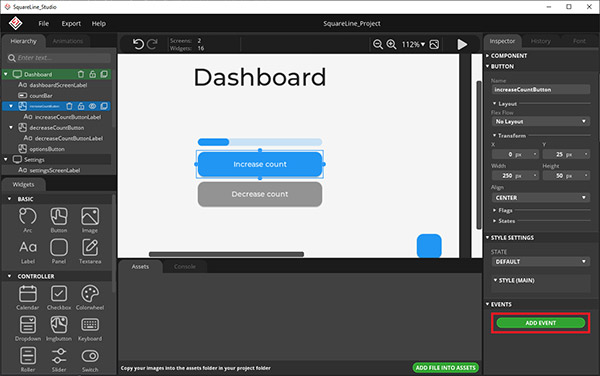
Task: Click the Name field increaseCountButton
Action: click(x=540, y=90)
